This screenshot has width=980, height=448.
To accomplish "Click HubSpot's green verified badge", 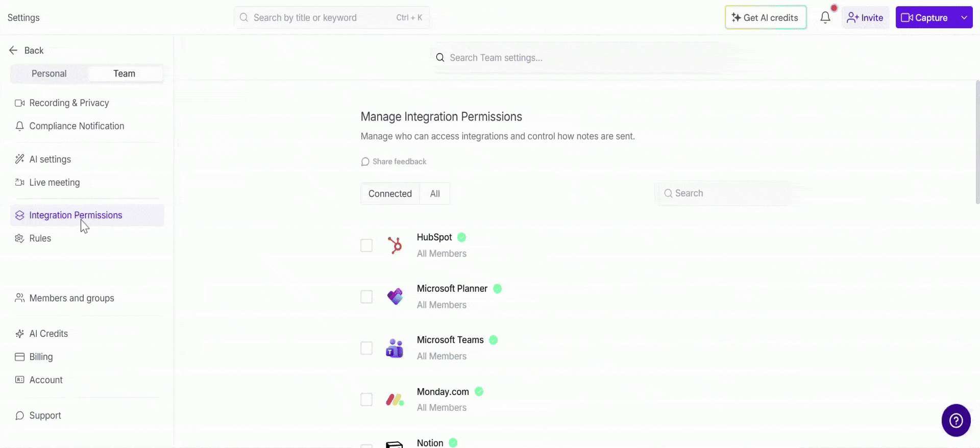I will point(461,237).
